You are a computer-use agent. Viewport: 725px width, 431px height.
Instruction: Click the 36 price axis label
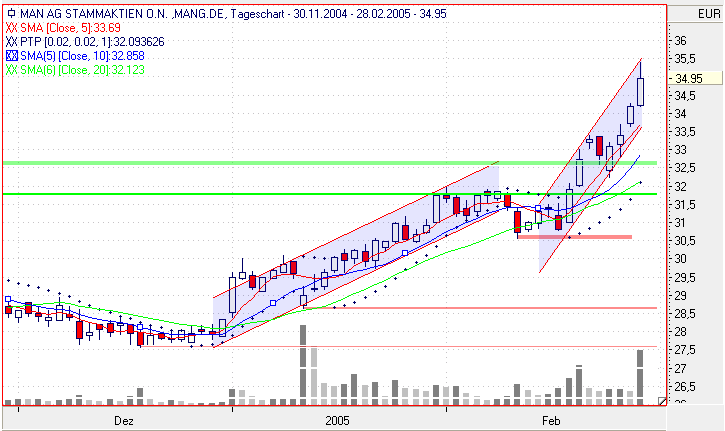(680, 41)
